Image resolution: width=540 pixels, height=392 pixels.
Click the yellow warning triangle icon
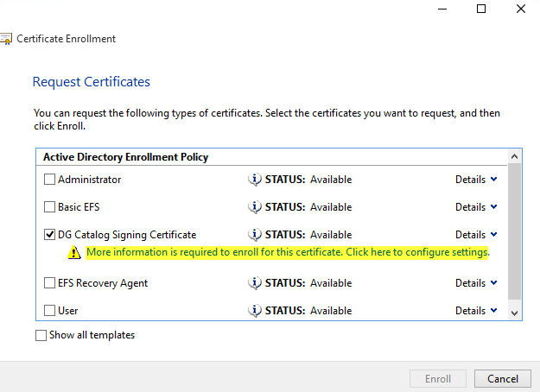75,253
